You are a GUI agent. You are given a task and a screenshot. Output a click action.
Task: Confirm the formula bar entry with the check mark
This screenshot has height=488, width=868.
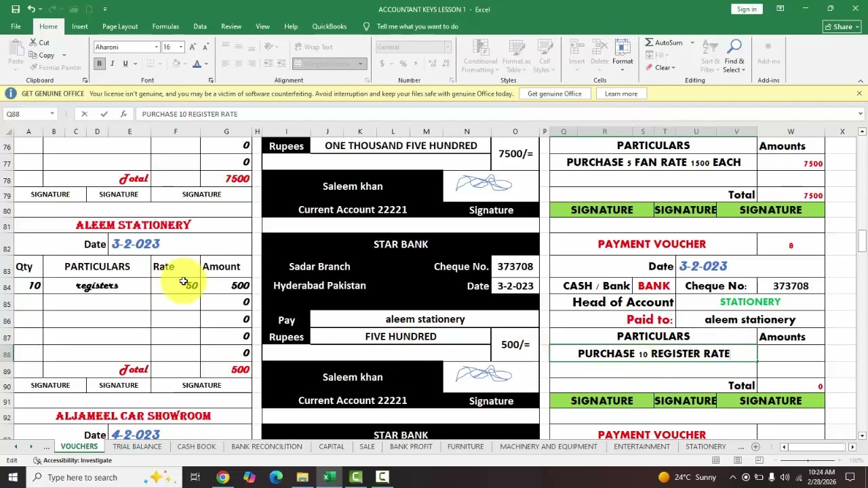104,114
